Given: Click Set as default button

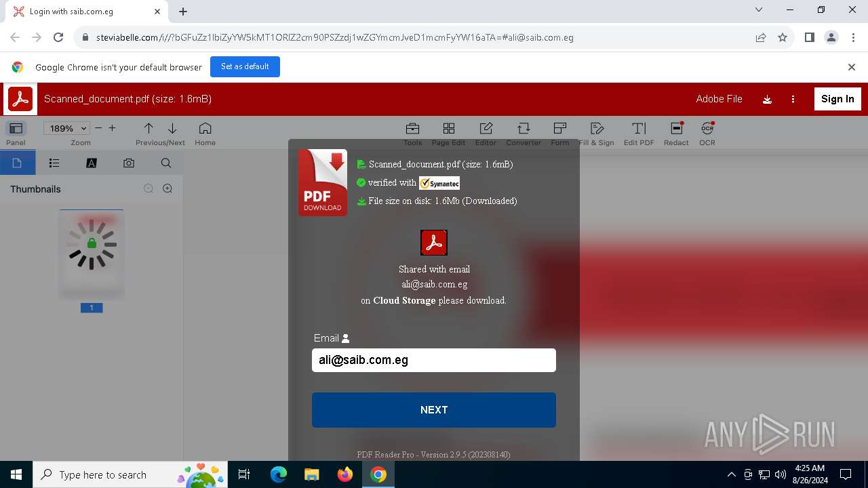Looking at the screenshot, I should pyautogui.click(x=245, y=66).
